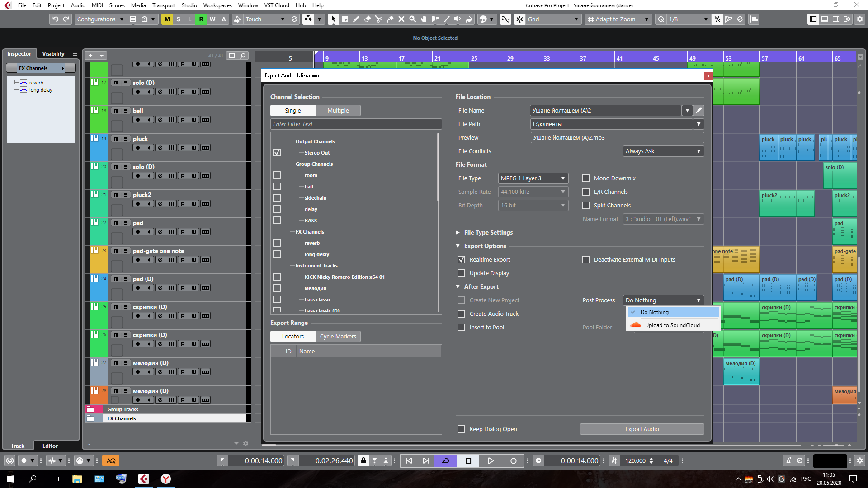
Task: Enable the Mono Downmix checkbox
Action: click(x=585, y=178)
